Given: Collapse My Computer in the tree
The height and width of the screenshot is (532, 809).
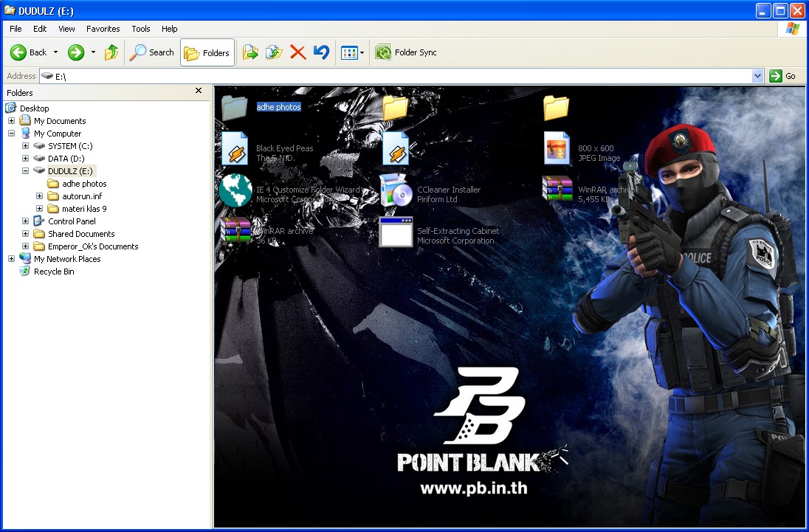Looking at the screenshot, I should click(11, 133).
